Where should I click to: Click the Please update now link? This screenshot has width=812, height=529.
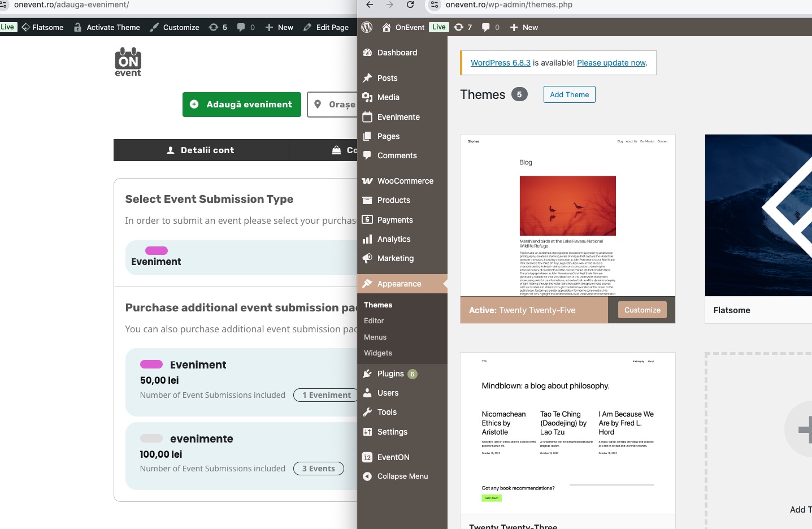611,63
